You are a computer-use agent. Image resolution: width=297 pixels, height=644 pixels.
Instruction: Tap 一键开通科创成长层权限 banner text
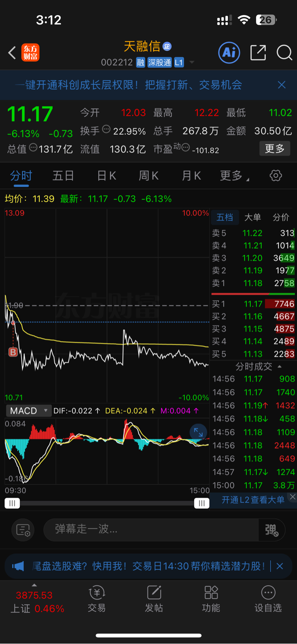pos(128,85)
